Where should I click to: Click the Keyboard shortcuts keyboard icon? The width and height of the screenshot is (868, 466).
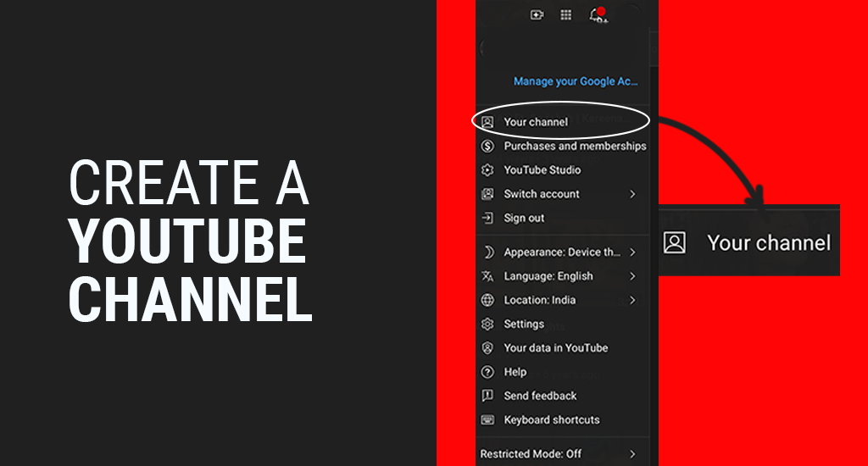487,420
